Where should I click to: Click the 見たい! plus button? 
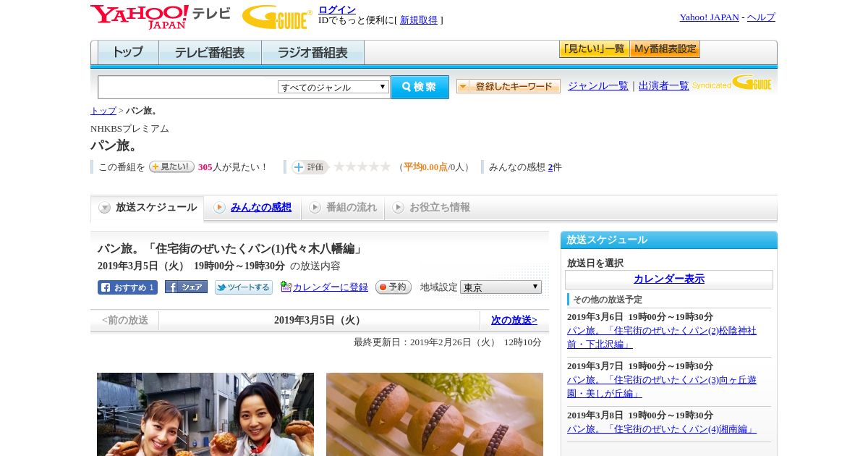171,166
